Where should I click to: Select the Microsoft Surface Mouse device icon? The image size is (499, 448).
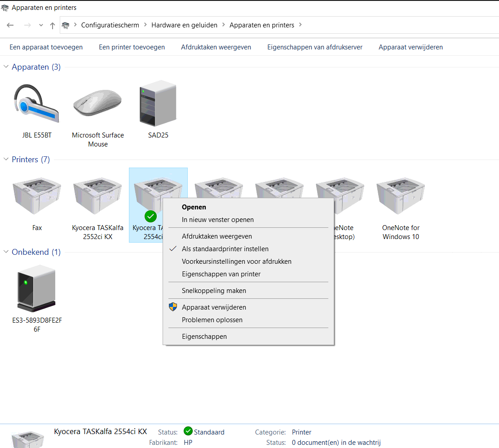tap(98, 103)
